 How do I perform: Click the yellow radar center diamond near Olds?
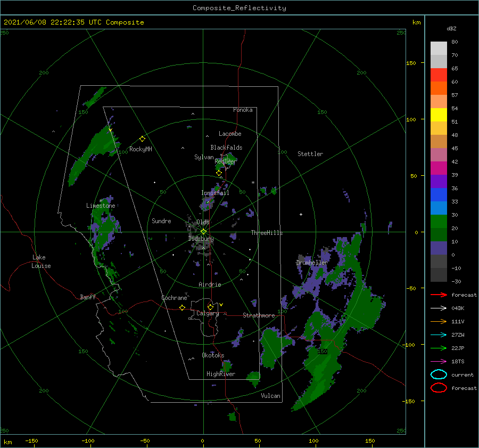(203, 232)
